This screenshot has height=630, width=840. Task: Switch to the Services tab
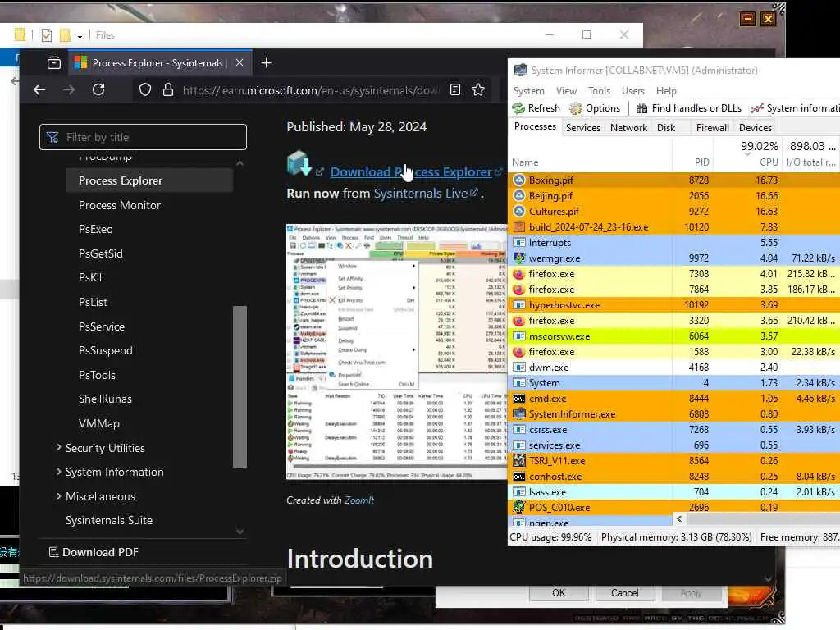click(583, 127)
